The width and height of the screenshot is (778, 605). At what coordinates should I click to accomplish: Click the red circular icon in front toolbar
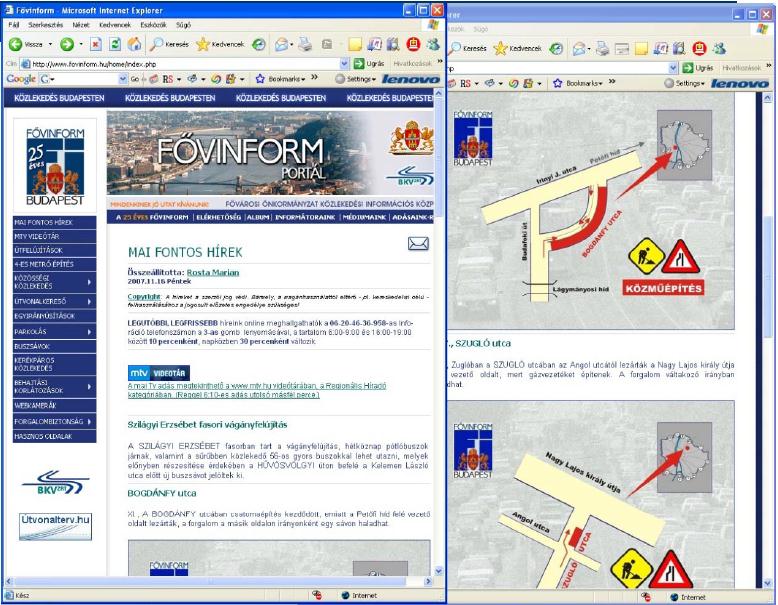tap(413, 45)
